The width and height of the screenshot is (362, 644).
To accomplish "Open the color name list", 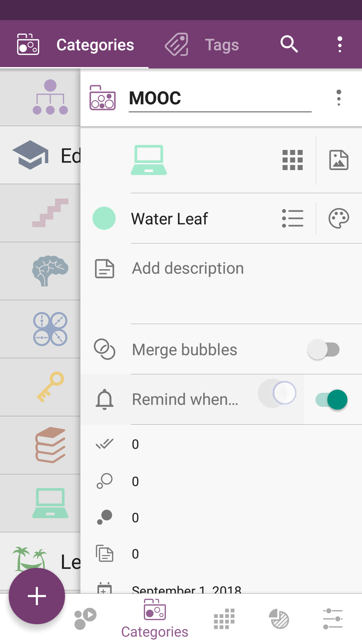I will (x=293, y=218).
